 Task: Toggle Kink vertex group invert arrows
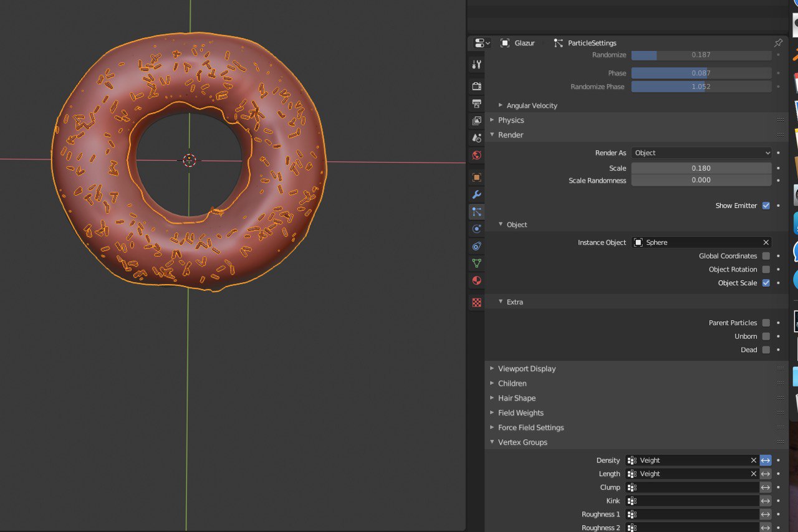(x=766, y=501)
